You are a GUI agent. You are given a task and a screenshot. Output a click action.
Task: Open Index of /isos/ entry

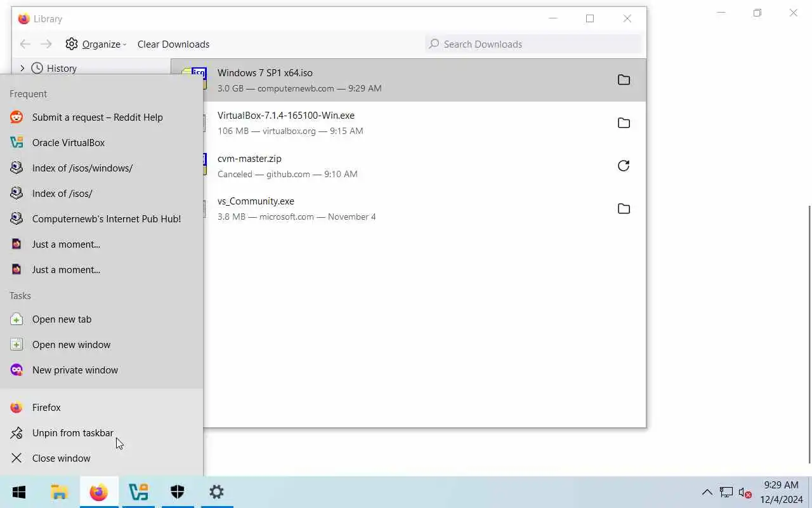pos(101,193)
